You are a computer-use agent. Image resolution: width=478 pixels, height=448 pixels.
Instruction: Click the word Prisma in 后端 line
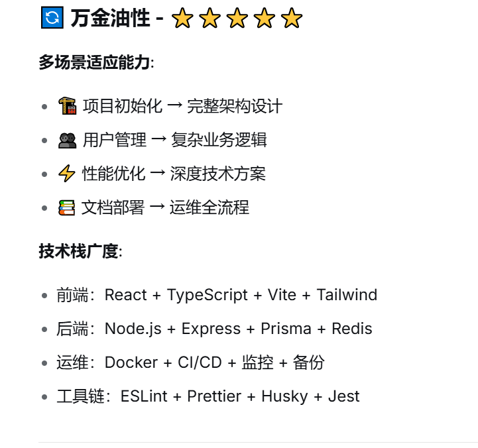[x=287, y=329]
